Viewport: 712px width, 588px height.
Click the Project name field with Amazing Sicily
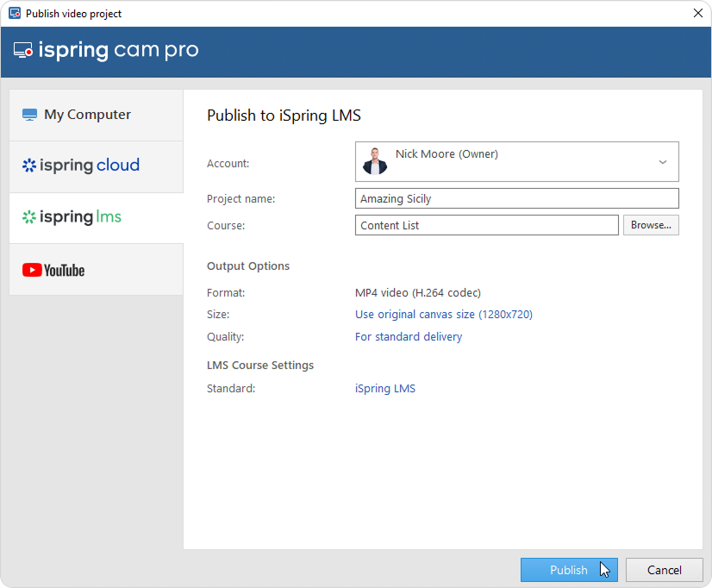[x=516, y=198]
